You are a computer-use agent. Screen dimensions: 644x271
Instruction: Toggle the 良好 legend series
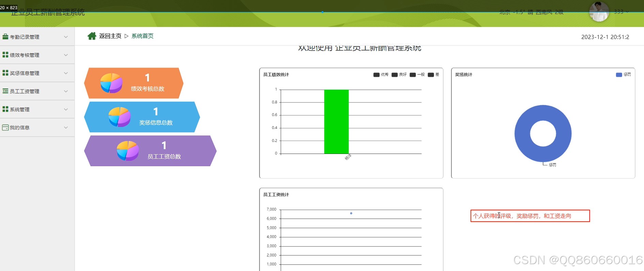click(399, 74)
